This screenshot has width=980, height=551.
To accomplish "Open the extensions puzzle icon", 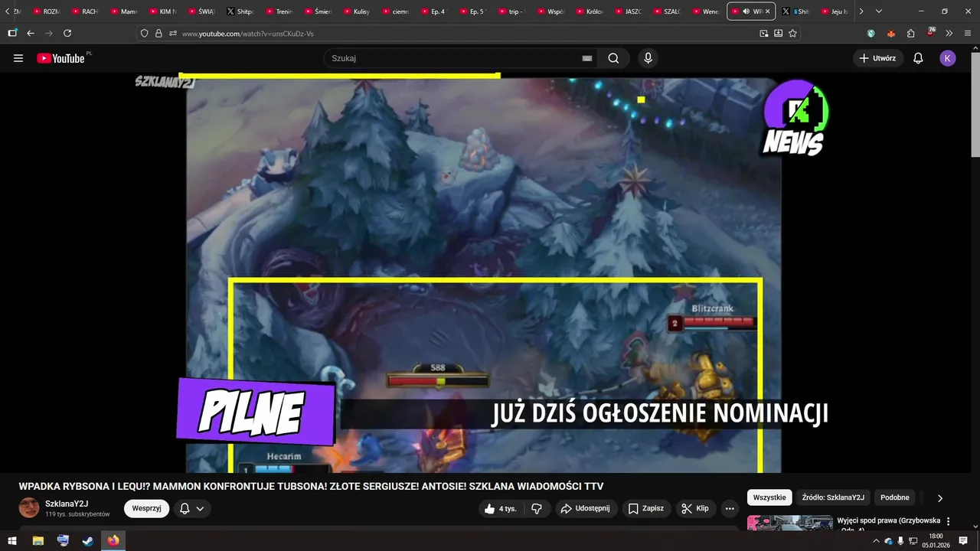I will [x=910, y=34].
